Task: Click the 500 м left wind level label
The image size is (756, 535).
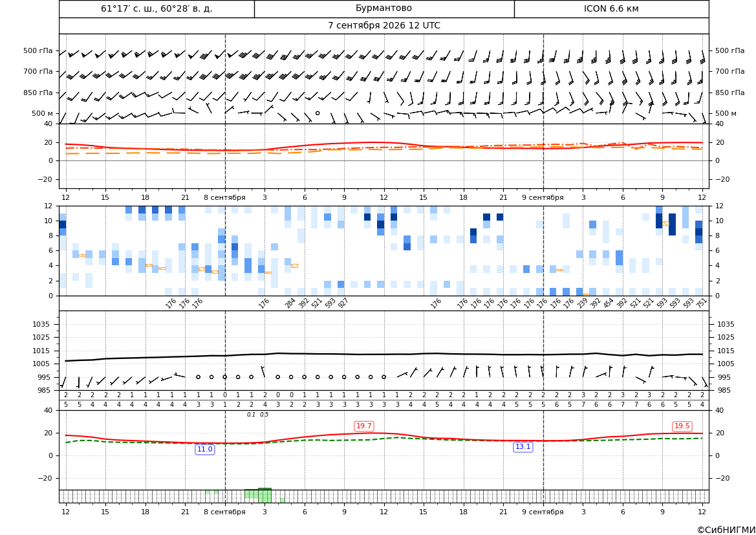Action: pyautogui.click(x=43, y=113)
